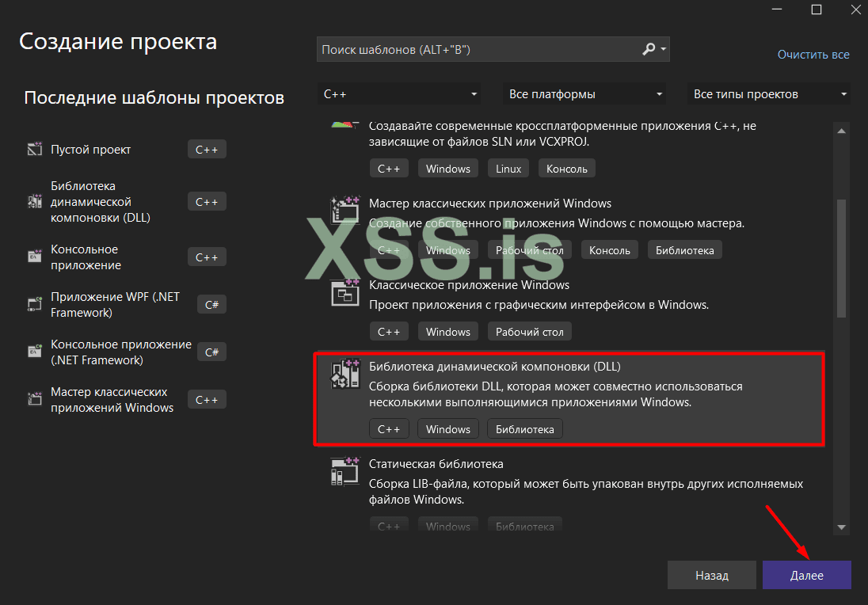Click scrollbar up arrow in template list
868x605 pixels.
coord(841,131)
